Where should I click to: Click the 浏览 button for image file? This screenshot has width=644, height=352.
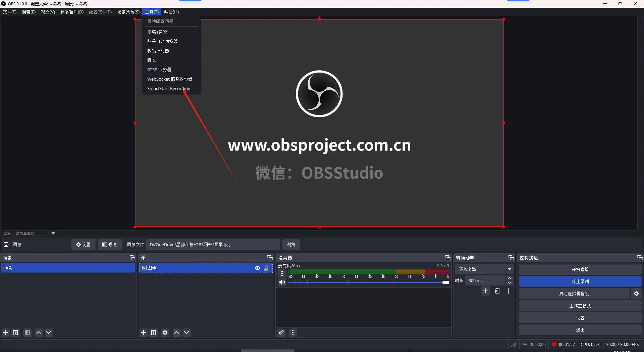coord(291,245)
